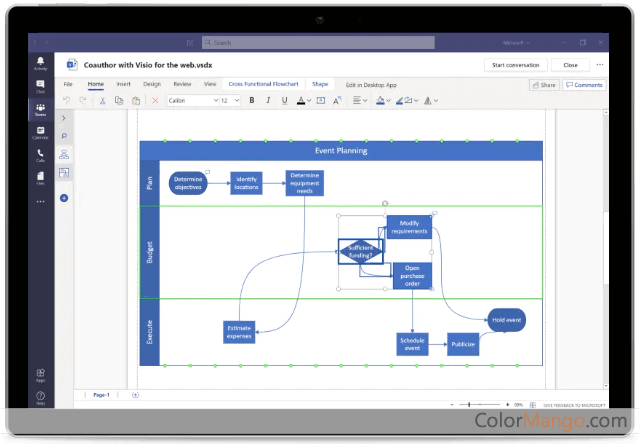Click the shapes search magnifier icon
639x444 pixels.
tap(64, 136)
